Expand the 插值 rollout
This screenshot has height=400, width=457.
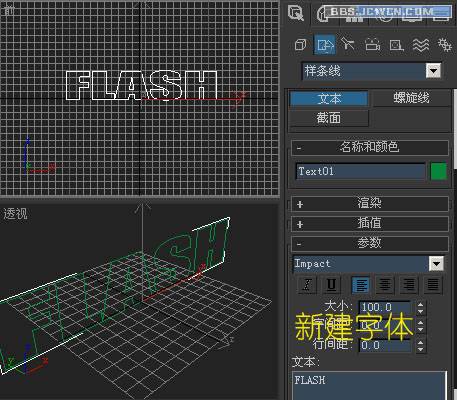coord(370,223)
